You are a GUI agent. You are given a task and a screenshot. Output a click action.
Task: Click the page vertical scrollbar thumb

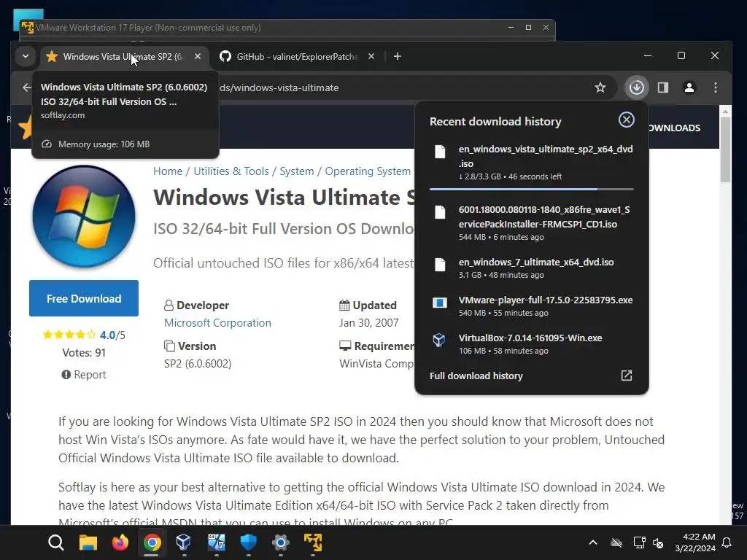tap(725, 150)
